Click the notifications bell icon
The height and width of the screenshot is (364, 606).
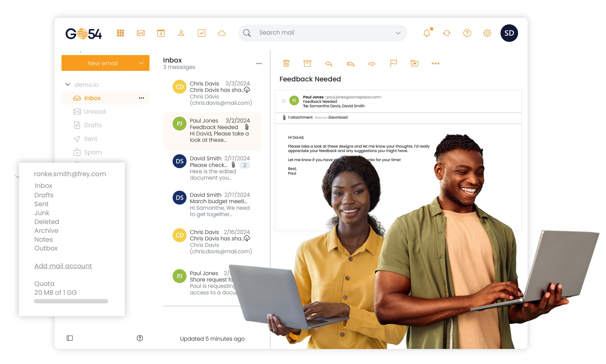[x=427, y=33]
